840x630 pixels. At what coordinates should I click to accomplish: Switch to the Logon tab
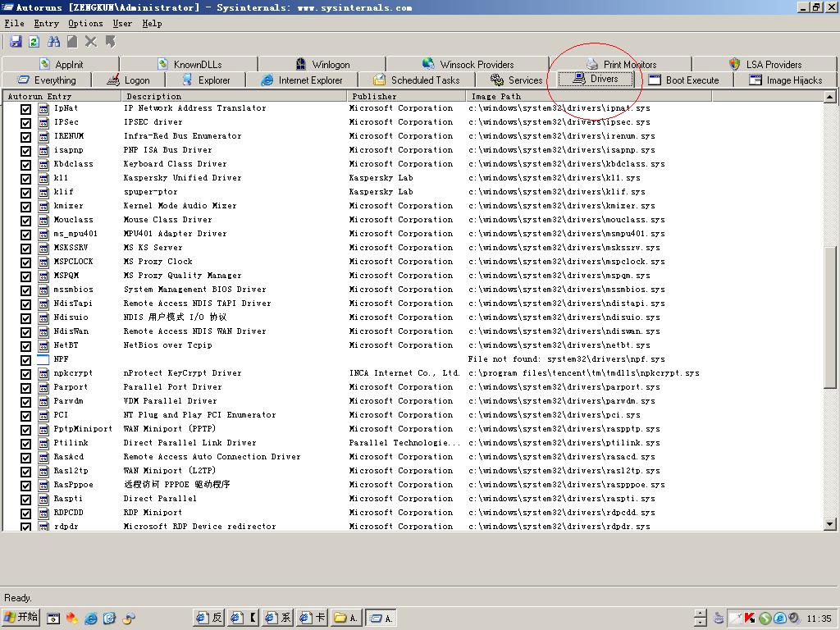click(x=129, y=80)
